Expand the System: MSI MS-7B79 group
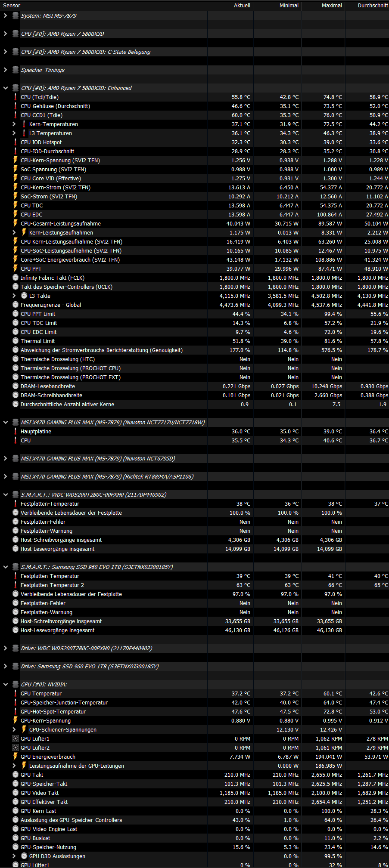 5,15
